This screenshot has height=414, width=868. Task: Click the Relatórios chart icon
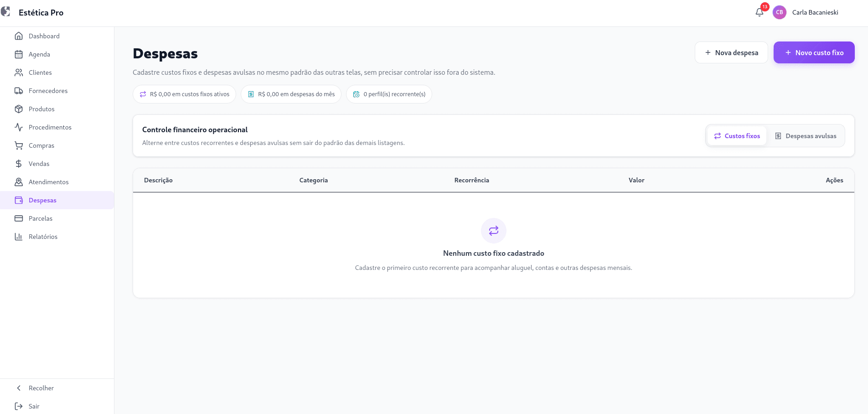click(x=19, y=237)
